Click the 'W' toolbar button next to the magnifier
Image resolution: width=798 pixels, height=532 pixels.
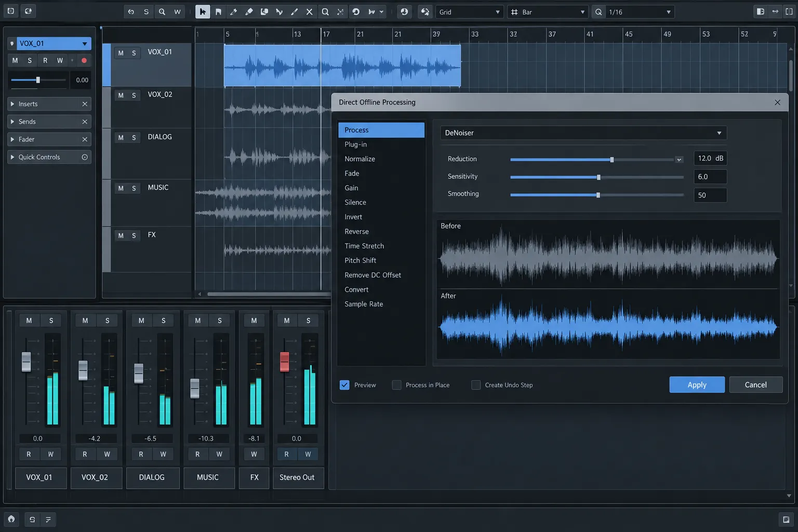[177, 11]
